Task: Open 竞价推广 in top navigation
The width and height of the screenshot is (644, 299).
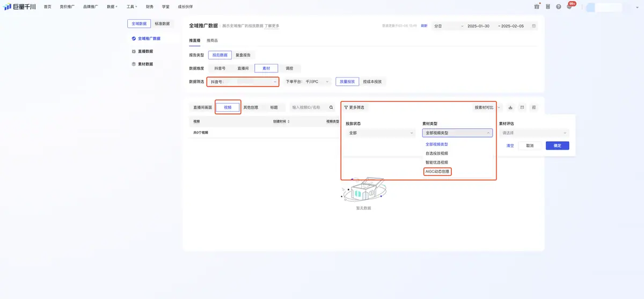Action: coord(67,6)
